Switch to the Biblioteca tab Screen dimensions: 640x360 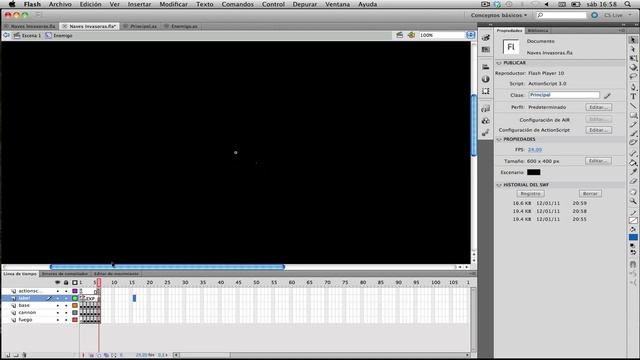(x=538, y=31)
